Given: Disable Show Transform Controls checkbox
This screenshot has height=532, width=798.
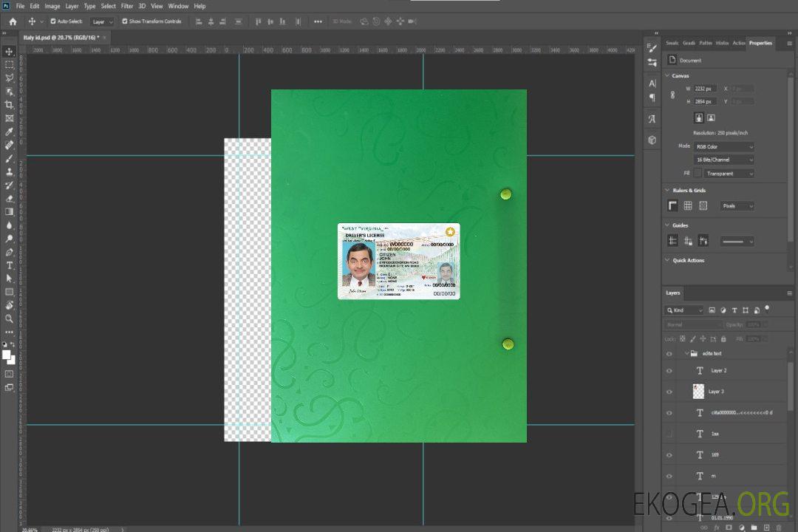Looking at the screenshot, I should pyautogui.click(x=125, y=21).
